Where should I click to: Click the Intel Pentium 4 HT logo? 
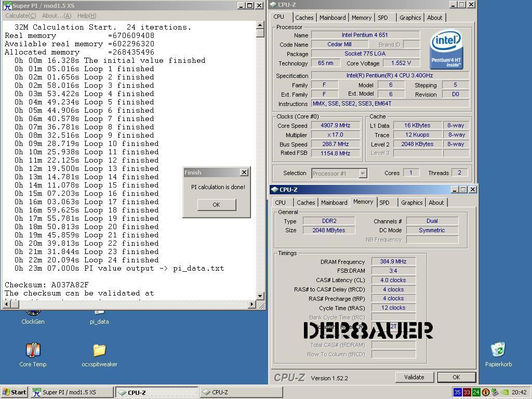[x=446, y=49]
